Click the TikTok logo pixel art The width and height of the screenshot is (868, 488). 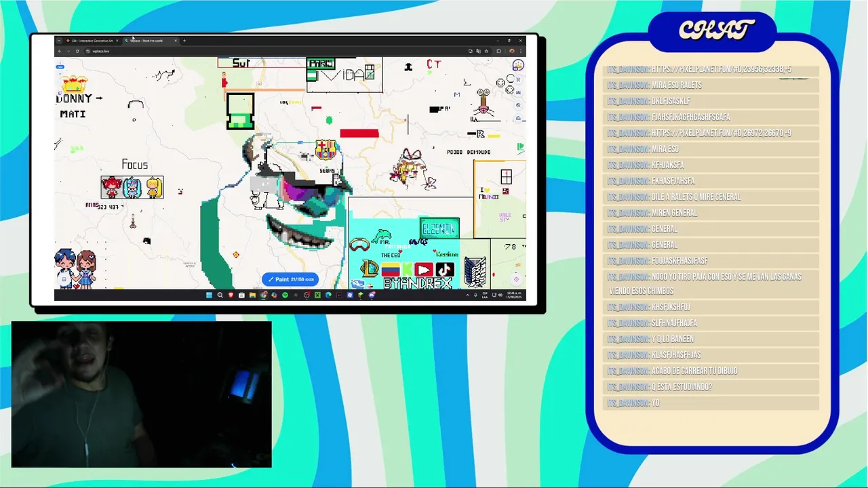(x=446, y=269)
